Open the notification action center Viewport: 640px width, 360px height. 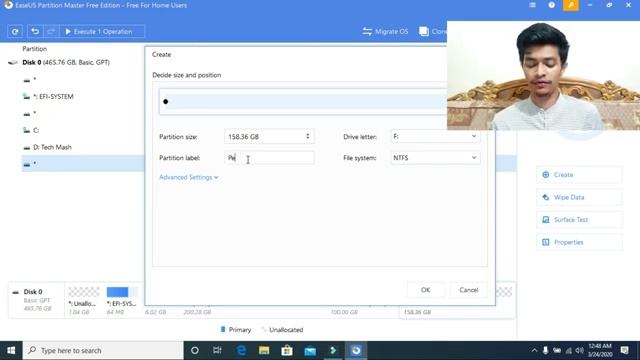(x=624, y=351)
